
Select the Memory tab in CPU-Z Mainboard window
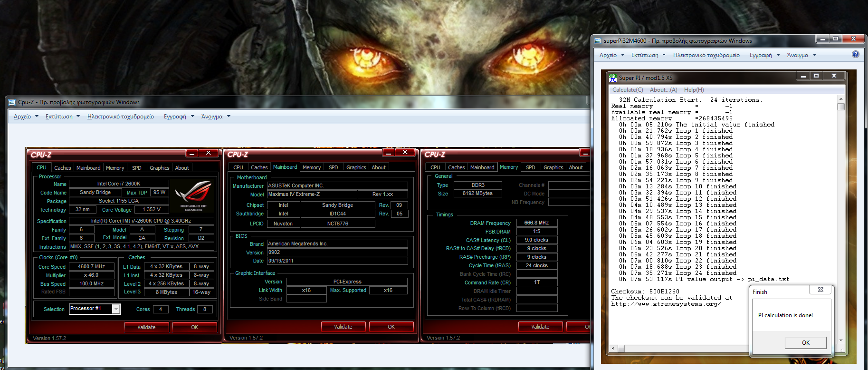(x=312, y=167)
